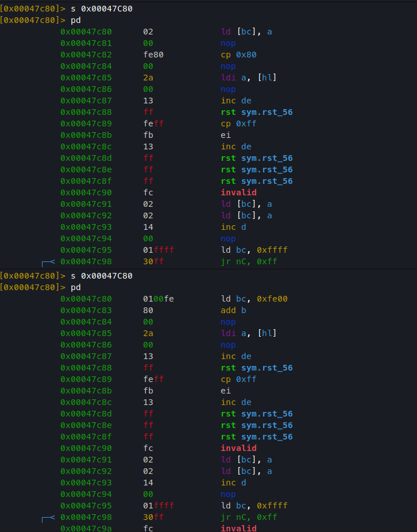Image resolution: width=417 pixels, height=532 pixels.
Task: Select the 'fe80' opcode bytes
Action: pos(153,55)
